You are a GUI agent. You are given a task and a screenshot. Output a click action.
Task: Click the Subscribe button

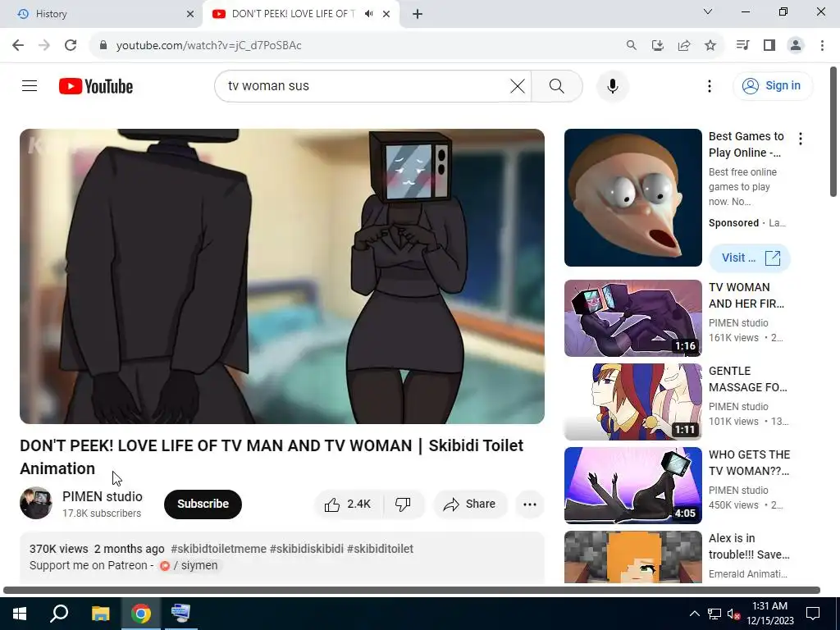(x=203, y=504)
